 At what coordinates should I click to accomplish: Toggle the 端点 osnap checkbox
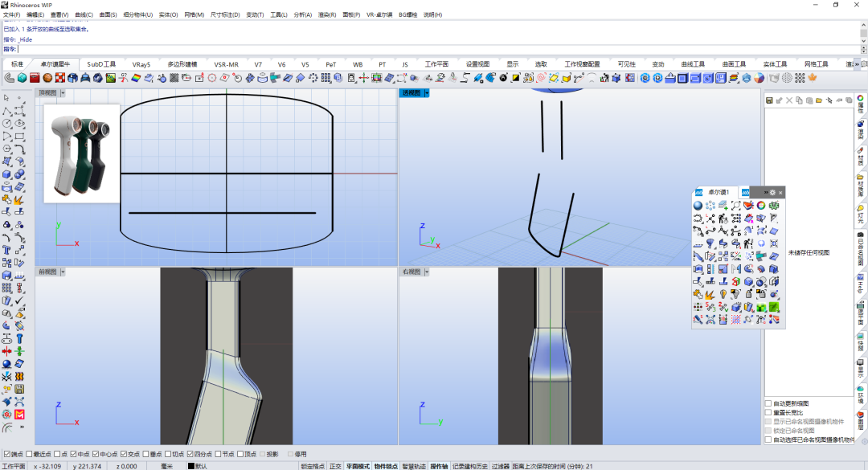click(x=7, y=454)
